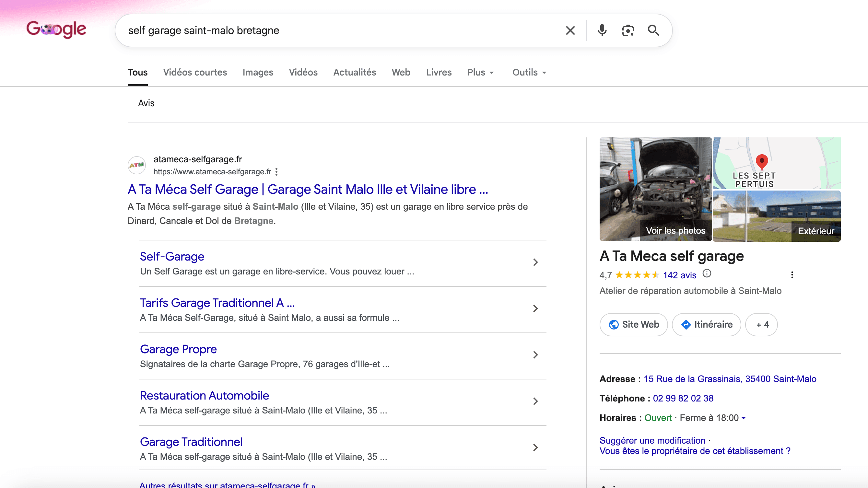Viewport: 868px width, 488px height.
Task: Open the Garage Propre sitelink
Action: pyautogui.click(x=178, y=349)
